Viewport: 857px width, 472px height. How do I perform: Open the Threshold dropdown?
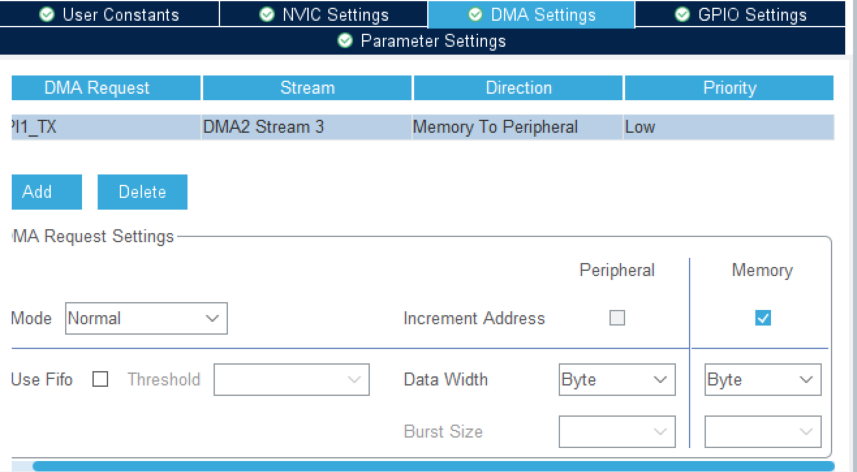(291, 380)
